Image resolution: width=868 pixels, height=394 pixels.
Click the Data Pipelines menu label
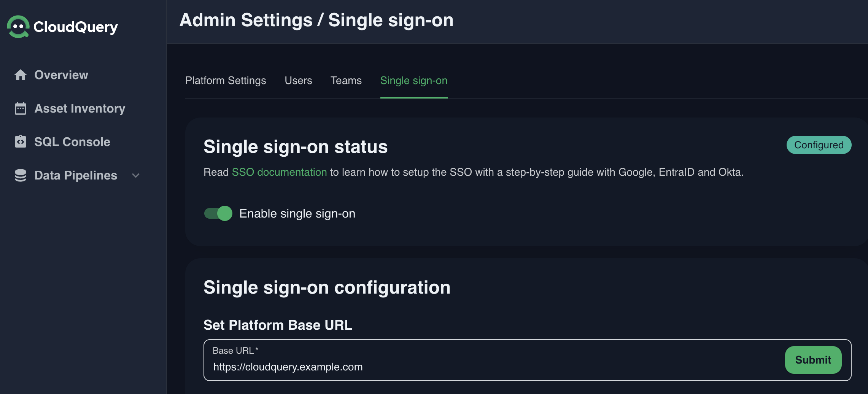pos(76,175)
